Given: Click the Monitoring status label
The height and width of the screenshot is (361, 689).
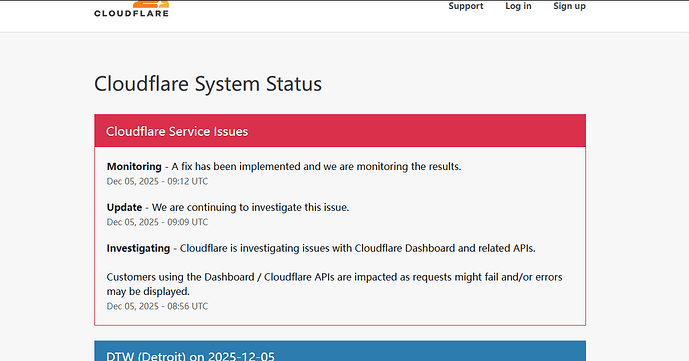Looking at the screenshot, I should click(x=134, y=166).
